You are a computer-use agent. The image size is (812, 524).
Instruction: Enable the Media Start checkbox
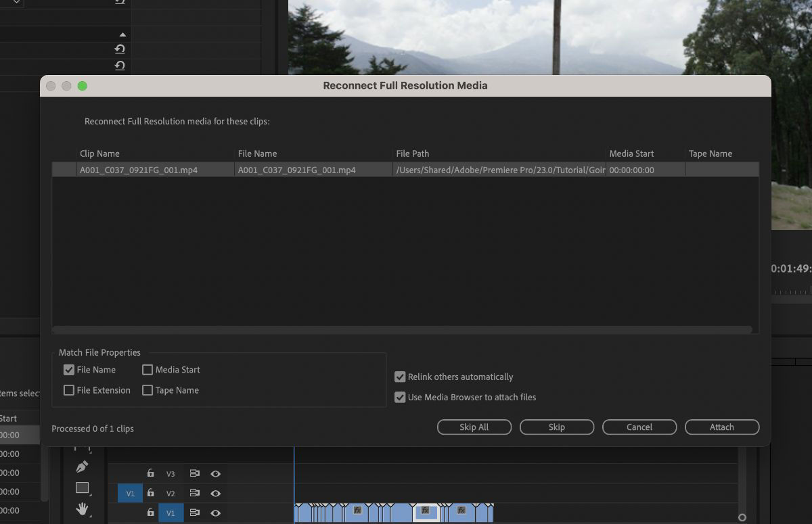pos(148,370)
